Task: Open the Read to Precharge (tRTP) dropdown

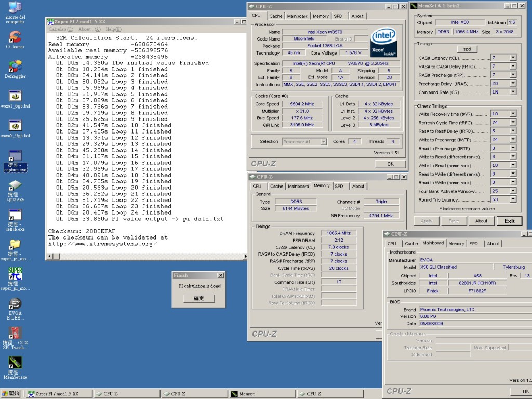Action: pyautogui.click(x=513, y=148)
